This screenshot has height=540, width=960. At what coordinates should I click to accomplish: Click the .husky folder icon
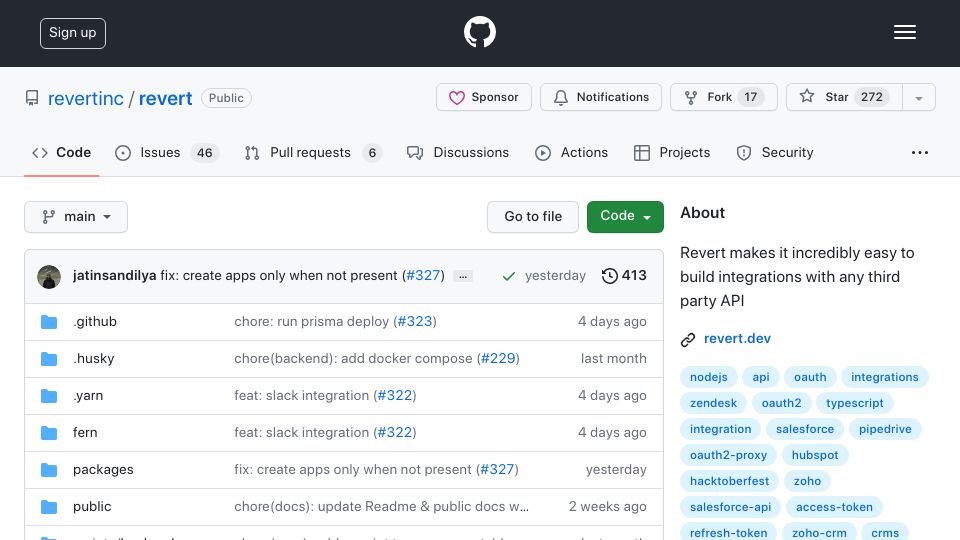click(49, 359)
